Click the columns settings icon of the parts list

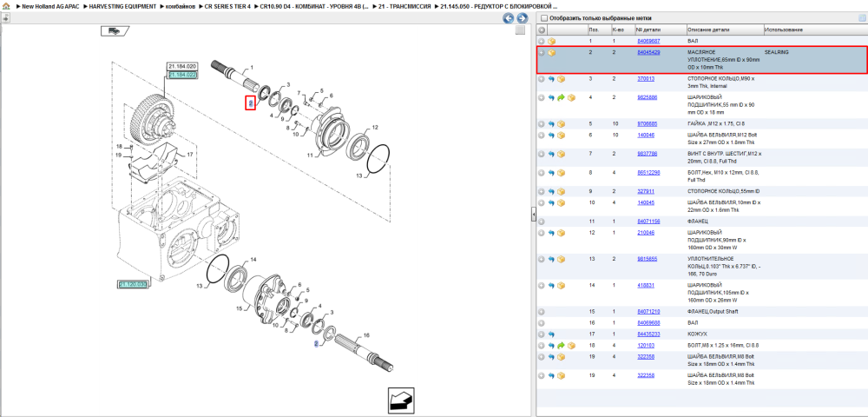861,18
